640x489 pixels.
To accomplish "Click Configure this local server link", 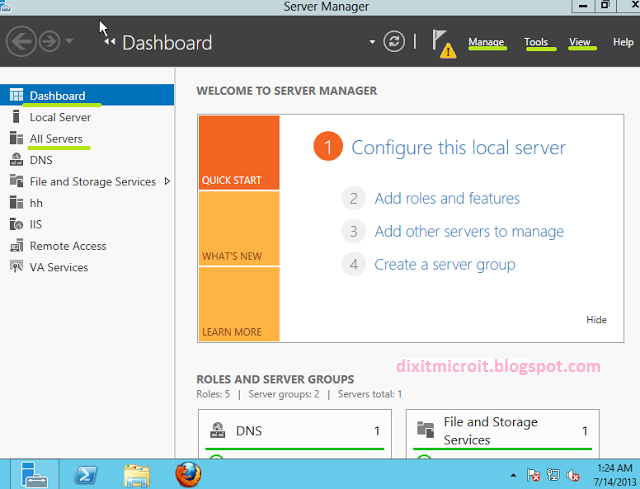I will point(458,147).
